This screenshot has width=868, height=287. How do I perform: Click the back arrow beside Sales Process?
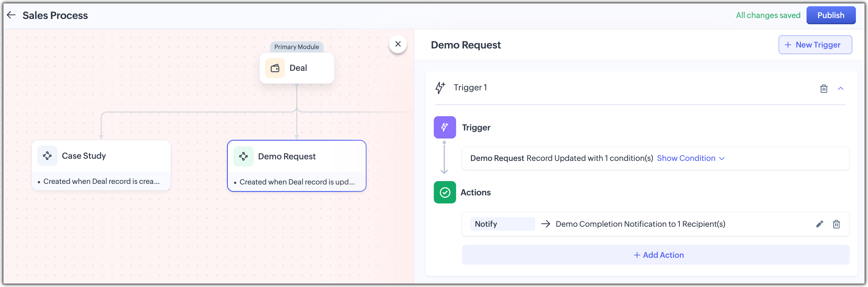click(x=11, y=15)
